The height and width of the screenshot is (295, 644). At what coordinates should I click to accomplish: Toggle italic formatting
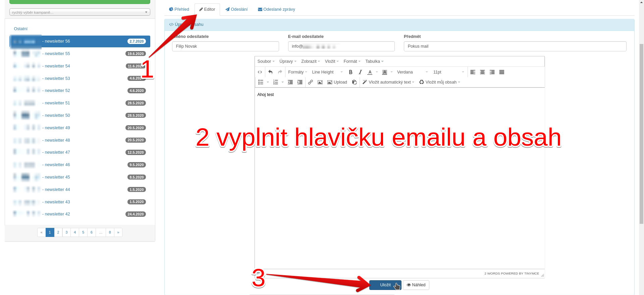point(360,72)
